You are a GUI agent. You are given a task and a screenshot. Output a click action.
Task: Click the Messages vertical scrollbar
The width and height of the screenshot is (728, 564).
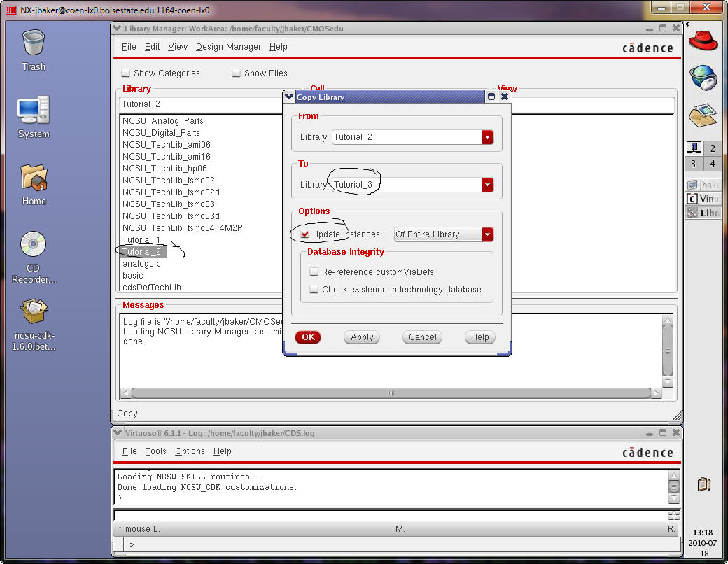[x=668, y=351]
